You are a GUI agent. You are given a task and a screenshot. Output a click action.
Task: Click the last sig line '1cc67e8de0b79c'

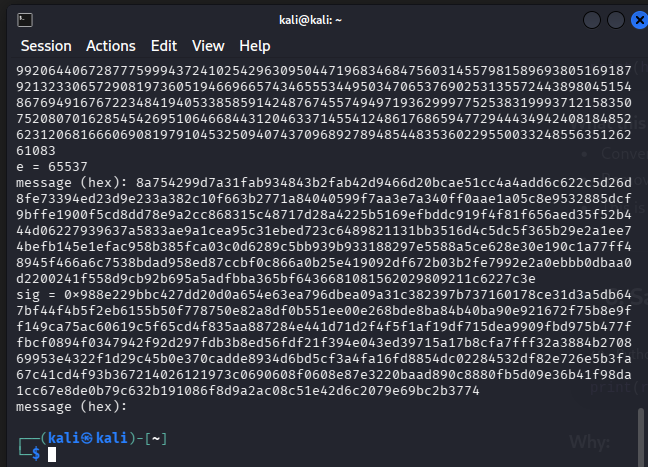click(x=248, y=391)
